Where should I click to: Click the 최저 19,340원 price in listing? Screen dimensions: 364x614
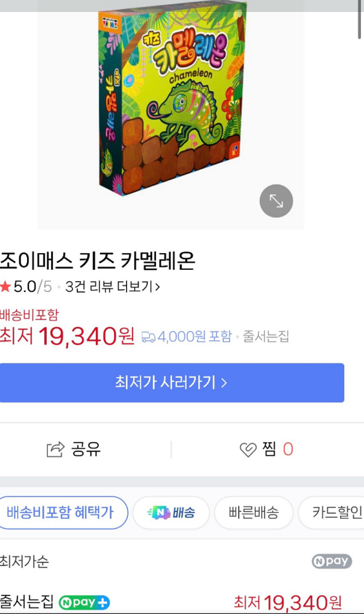[x=288, y=603]
